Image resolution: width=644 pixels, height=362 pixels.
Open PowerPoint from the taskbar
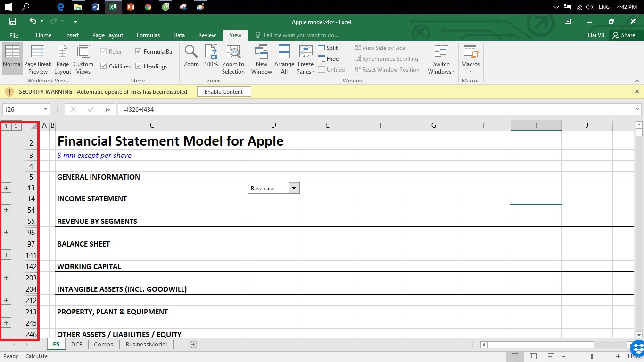point(131,7)
